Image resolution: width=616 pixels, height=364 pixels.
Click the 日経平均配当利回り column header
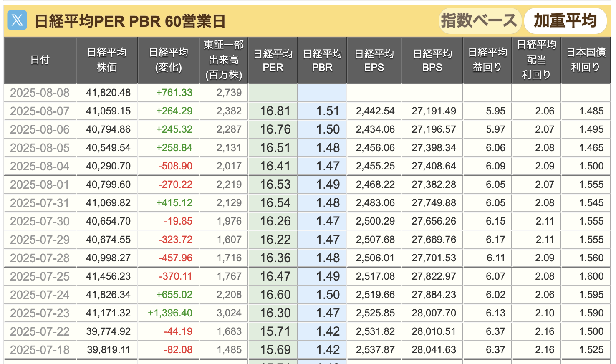point(537,60)
